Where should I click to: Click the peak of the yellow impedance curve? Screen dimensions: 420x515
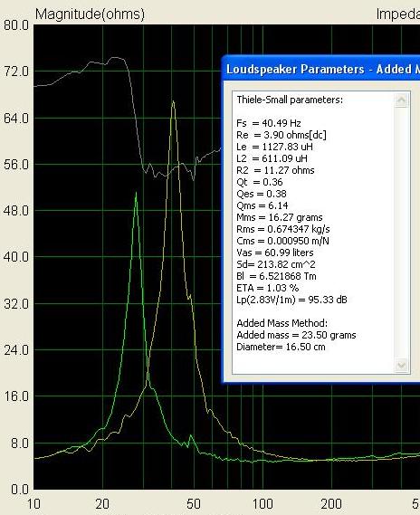tap(173, 101)
